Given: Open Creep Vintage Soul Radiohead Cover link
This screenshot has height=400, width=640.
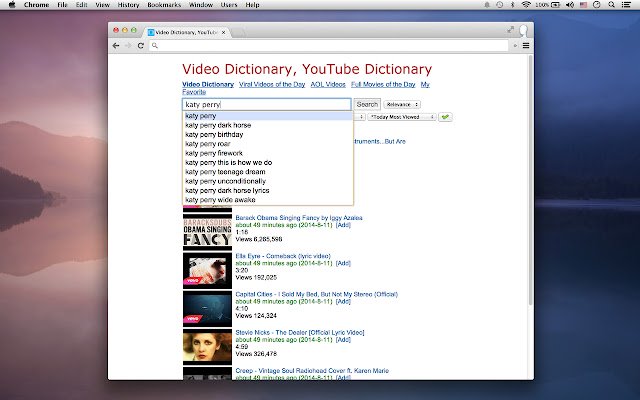Looking at the screenshot, I should 312,371.
